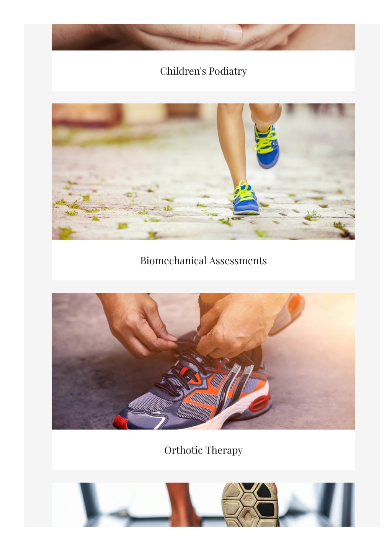The width and height of the screenshot is (392, 555).
Task: Click the blue sneaker planted on cobblestones
Action: coord(245,198)
